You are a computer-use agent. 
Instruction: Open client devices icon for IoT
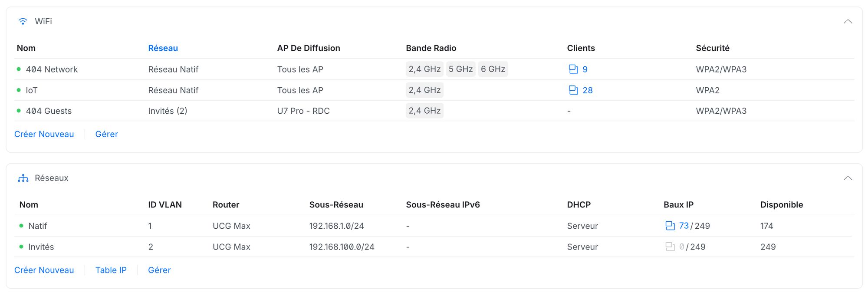[x=573, y=90]
